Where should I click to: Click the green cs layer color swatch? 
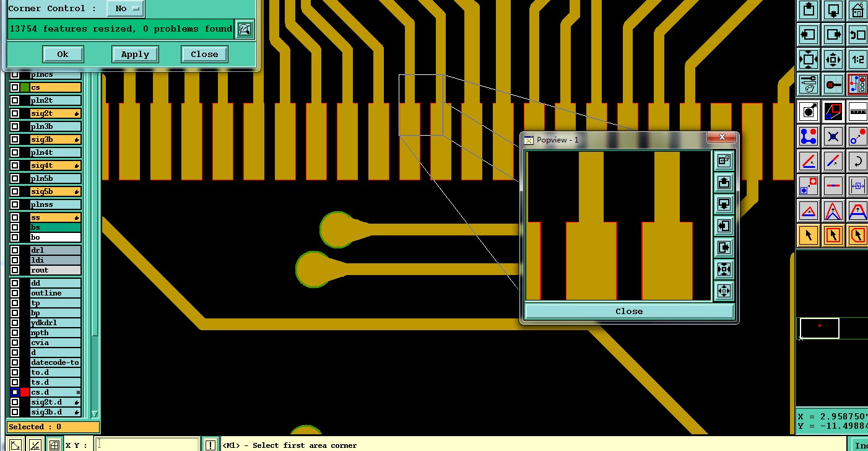point(25,88)
